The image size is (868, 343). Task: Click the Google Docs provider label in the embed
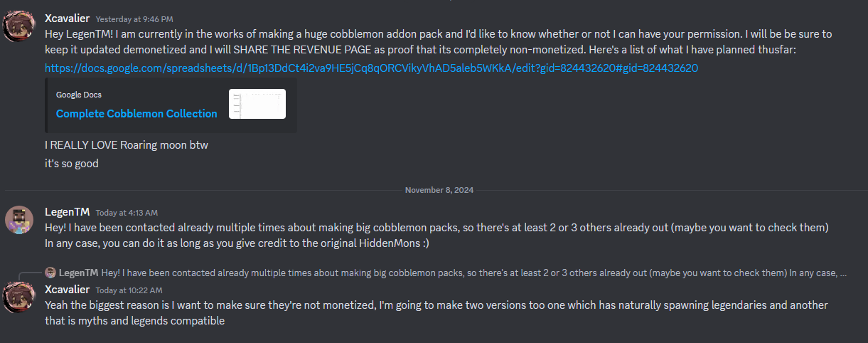coord(79,95)
